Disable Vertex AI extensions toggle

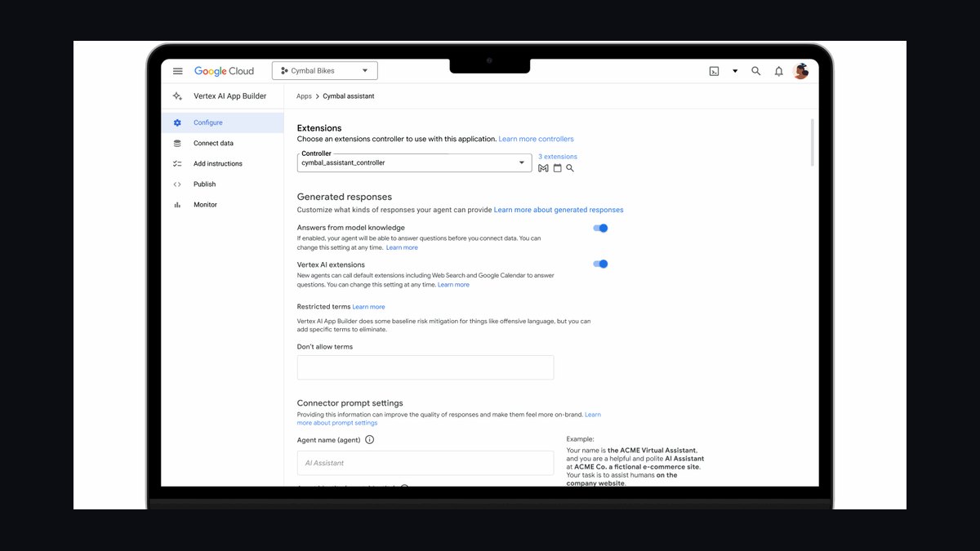[600, 264]
